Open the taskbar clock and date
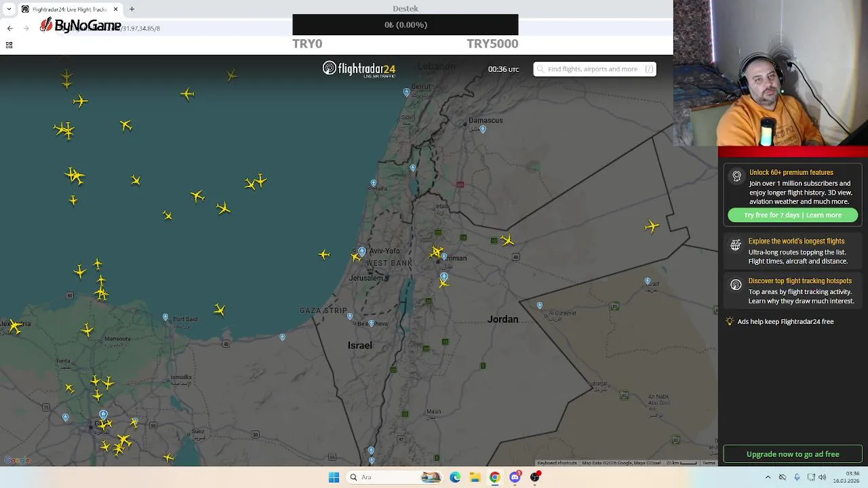Image resolution: width=868 pixels, height=488 pixels. [846, 477]
